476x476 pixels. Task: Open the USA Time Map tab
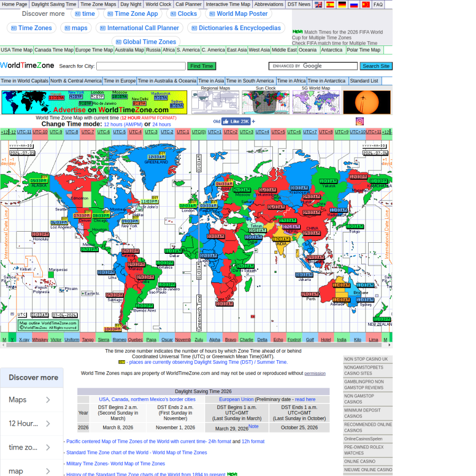pos(17,50)
